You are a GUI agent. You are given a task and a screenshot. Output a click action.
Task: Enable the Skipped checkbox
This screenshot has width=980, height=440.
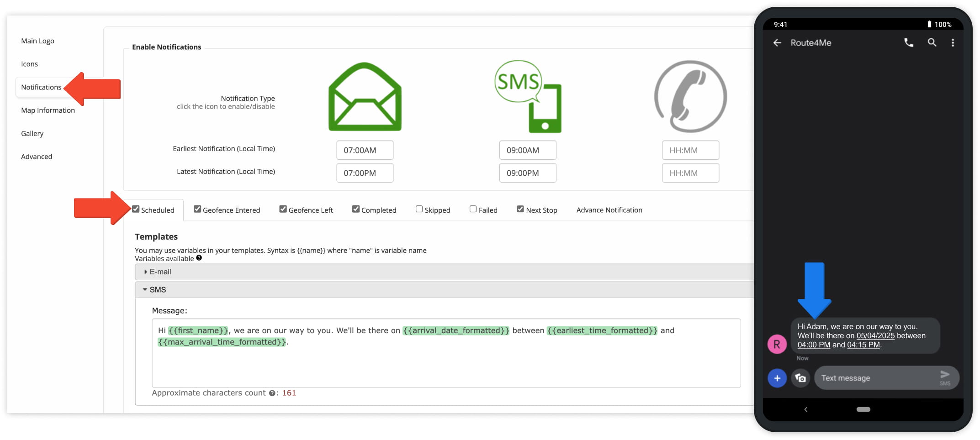pyautogui.click(x=419, y=209)
